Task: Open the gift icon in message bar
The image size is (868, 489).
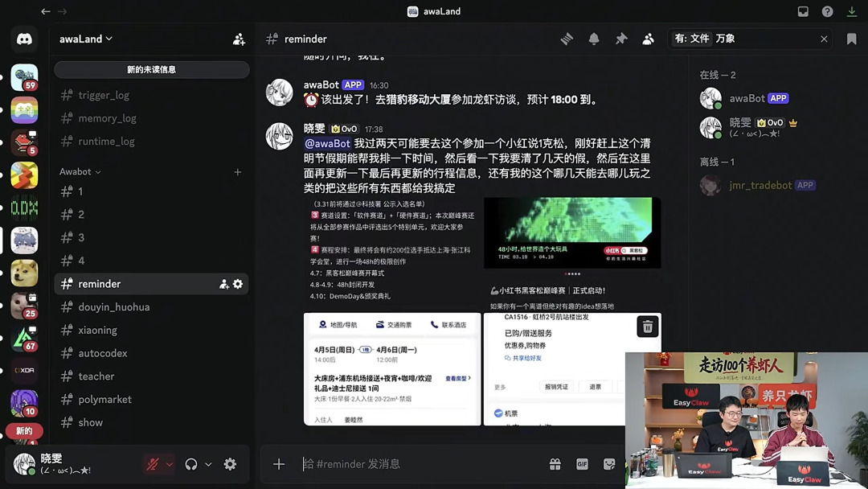Action: (x=555, y=464)
